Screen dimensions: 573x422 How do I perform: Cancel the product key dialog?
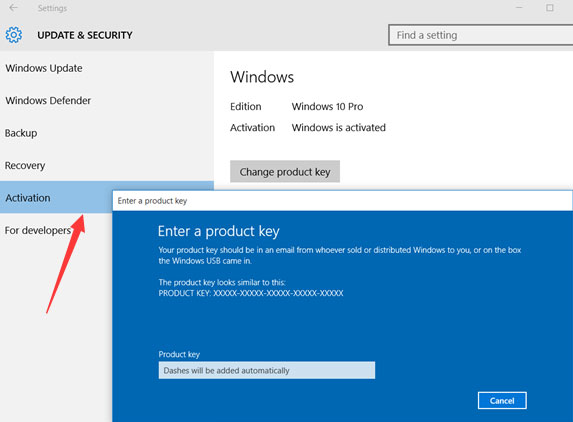click(x=502, y=400)
